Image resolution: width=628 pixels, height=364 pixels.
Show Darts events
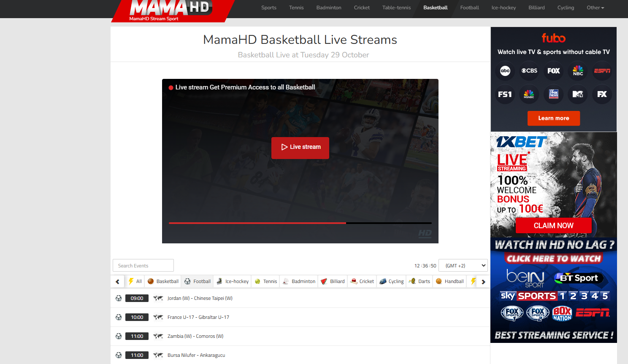[x=420, y=281]
